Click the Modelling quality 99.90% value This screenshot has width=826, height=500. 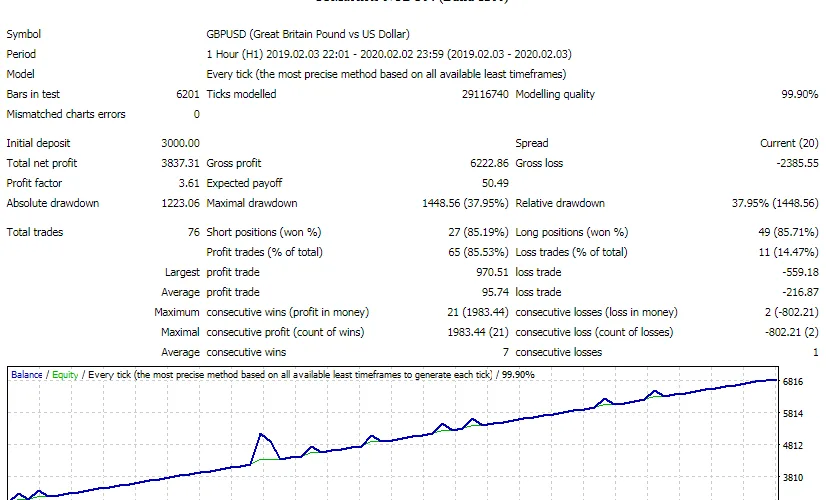point(800,94)
